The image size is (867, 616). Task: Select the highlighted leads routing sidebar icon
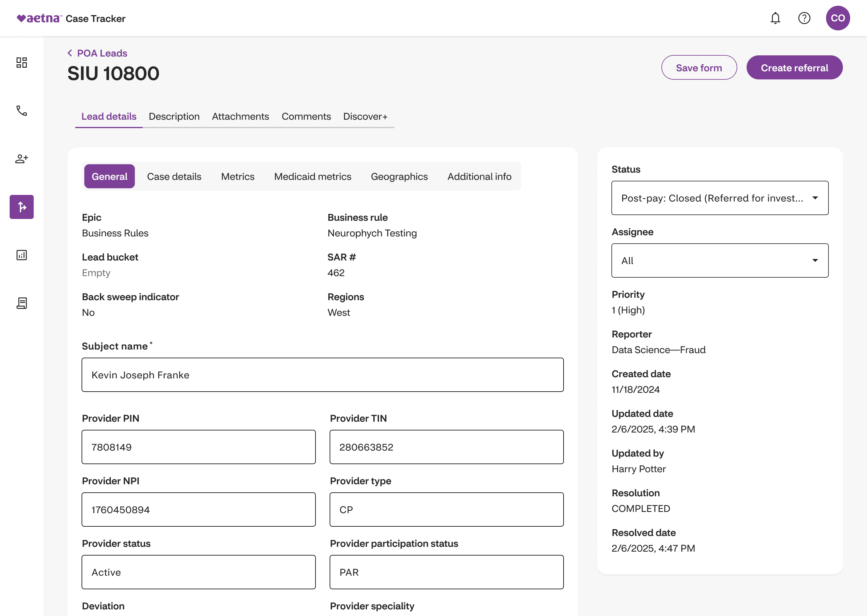(x=22, y=207)
